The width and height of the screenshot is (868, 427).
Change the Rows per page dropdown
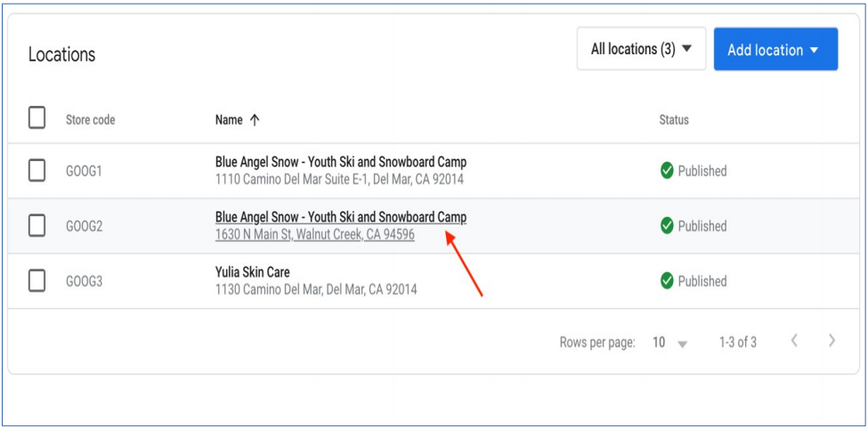point(670,342)
